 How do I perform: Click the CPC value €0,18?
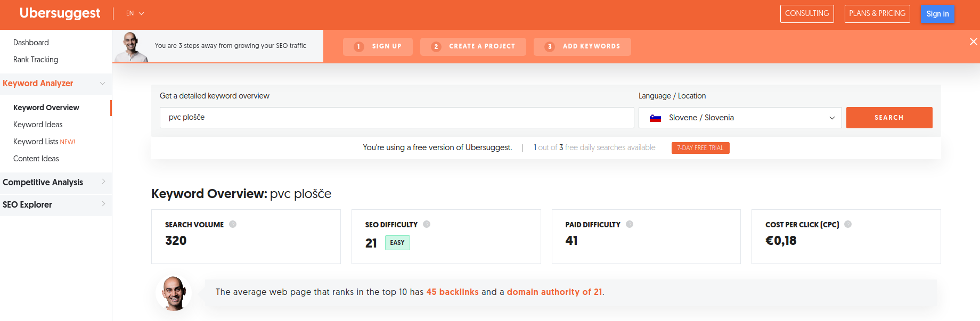click(781, 241)
